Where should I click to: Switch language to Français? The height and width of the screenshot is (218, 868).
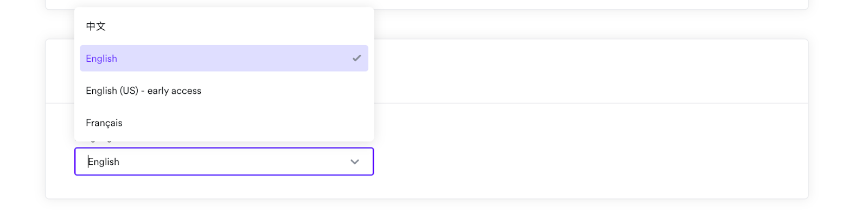point(224,123)
